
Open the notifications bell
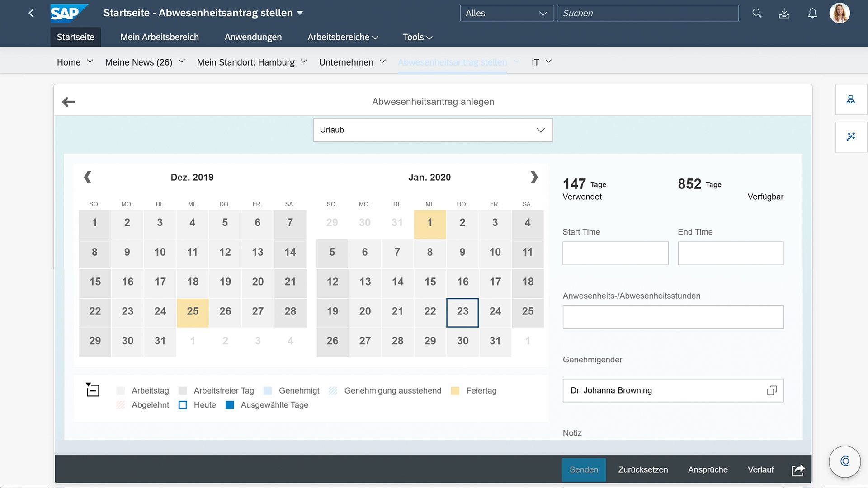pos(812,13)
